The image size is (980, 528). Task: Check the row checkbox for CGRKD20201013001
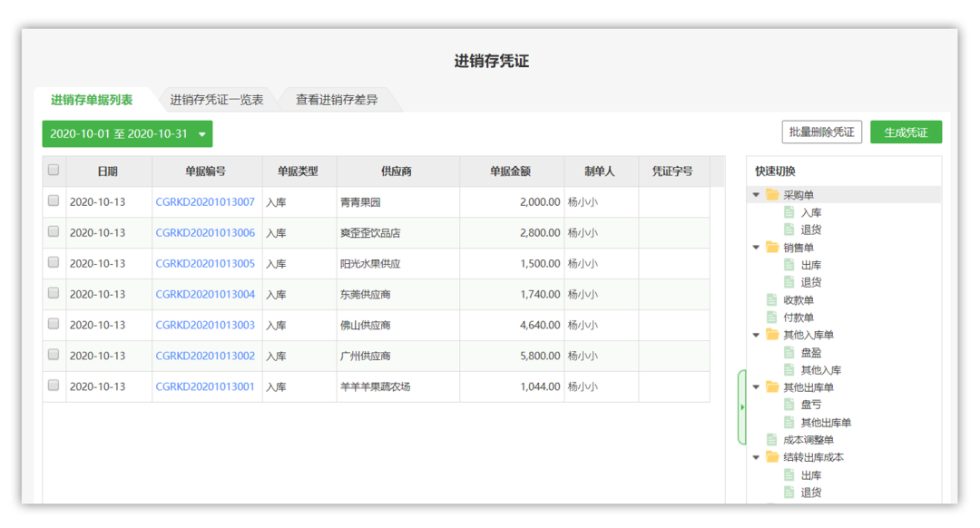[53, 386]
